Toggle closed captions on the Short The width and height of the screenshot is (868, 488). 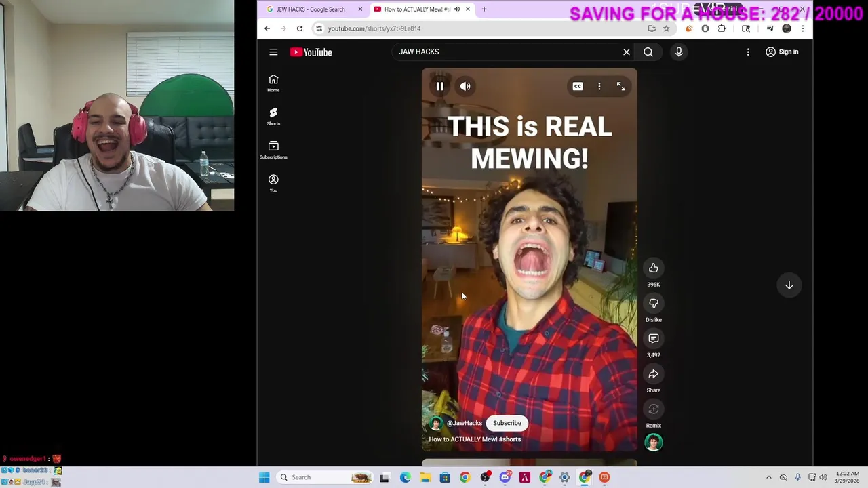coord(578,86)
